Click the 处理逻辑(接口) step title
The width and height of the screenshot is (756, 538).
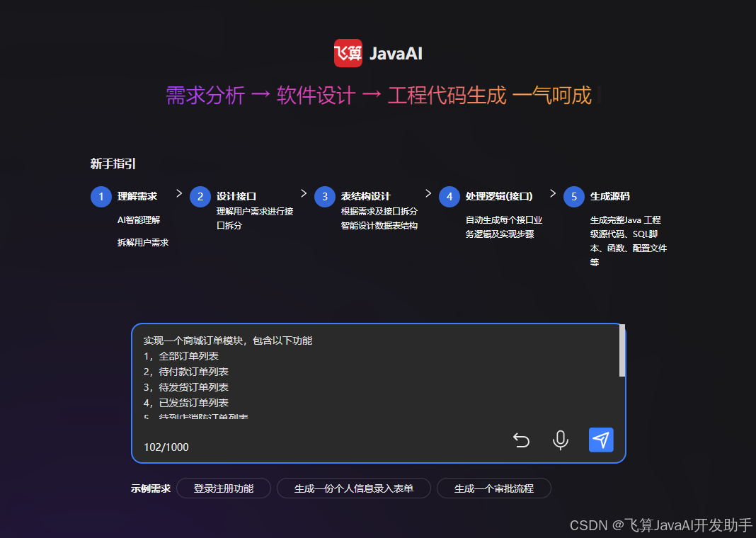499,196
